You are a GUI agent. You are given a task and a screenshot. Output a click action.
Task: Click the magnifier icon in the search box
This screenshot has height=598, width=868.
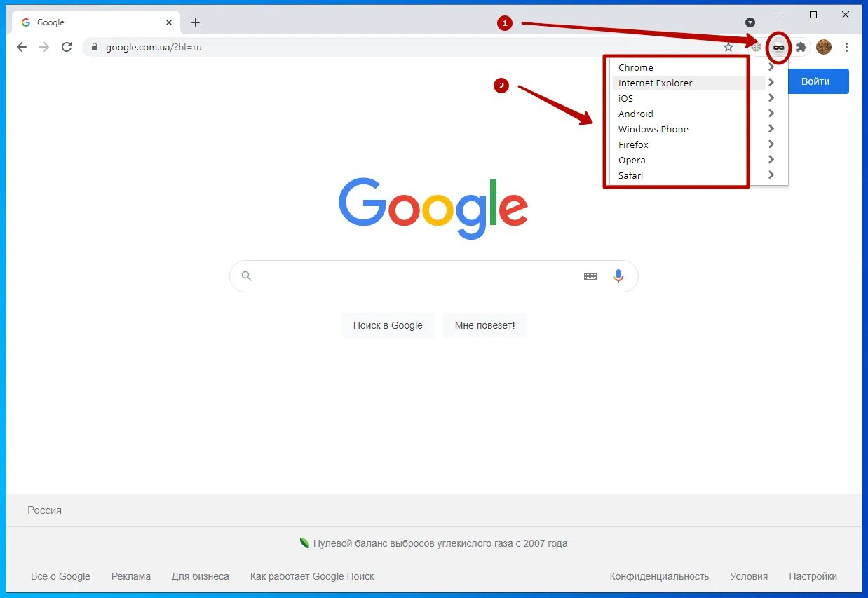(x=246, y=276)
